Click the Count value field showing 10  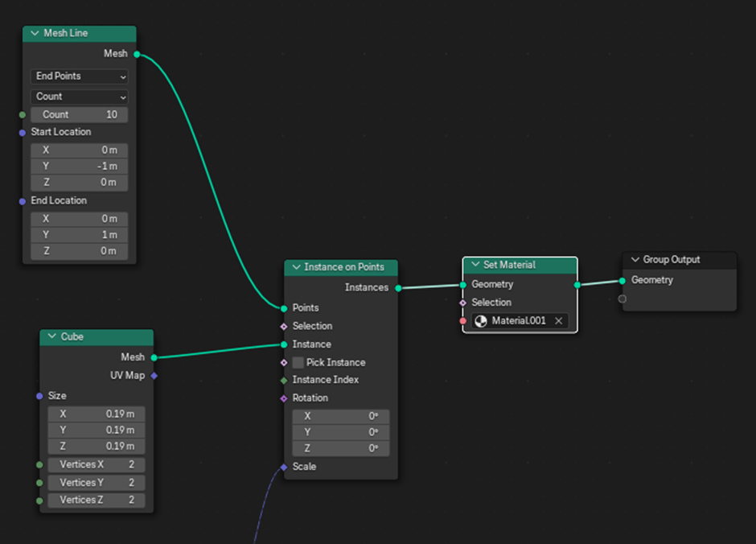point(80,114)
